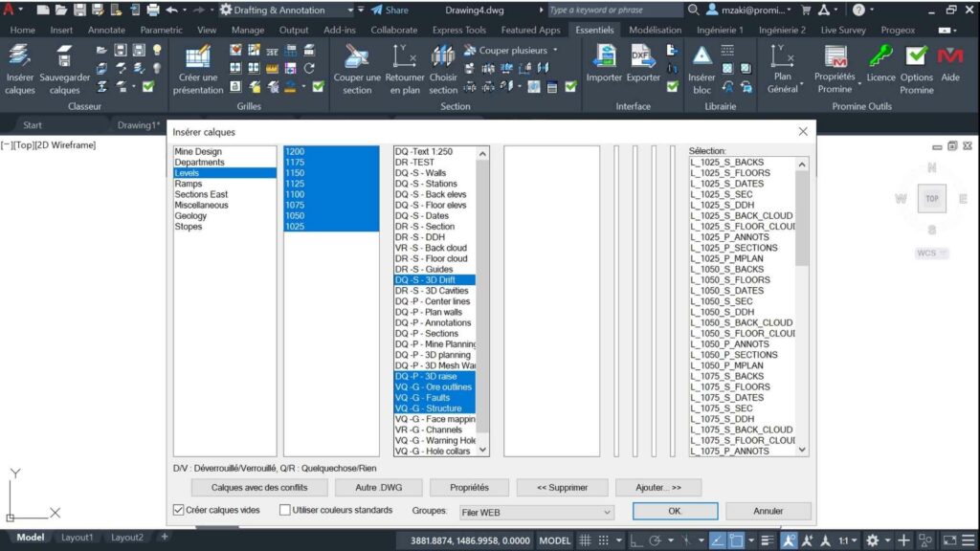This screenshot has height=551, width=980.
Task: Open the Help question mark icon
Action: point(858,10)
